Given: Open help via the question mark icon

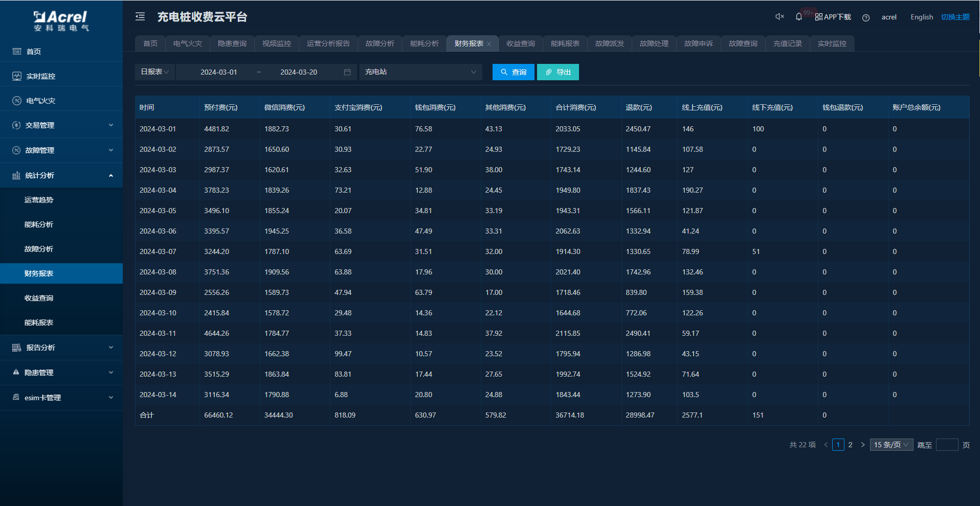Looking at the screenshot, I should tap(865, 17).
